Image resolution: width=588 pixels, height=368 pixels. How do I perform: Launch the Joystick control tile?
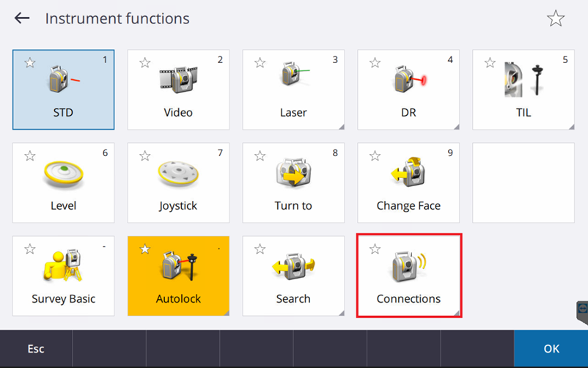178,183
